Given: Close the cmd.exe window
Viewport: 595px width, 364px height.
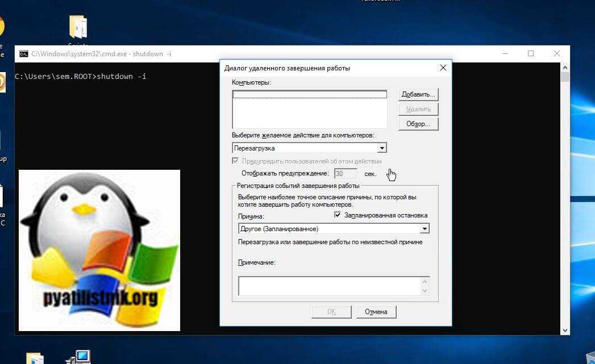Looking at the screenshot, I should [x=556, y=54].
